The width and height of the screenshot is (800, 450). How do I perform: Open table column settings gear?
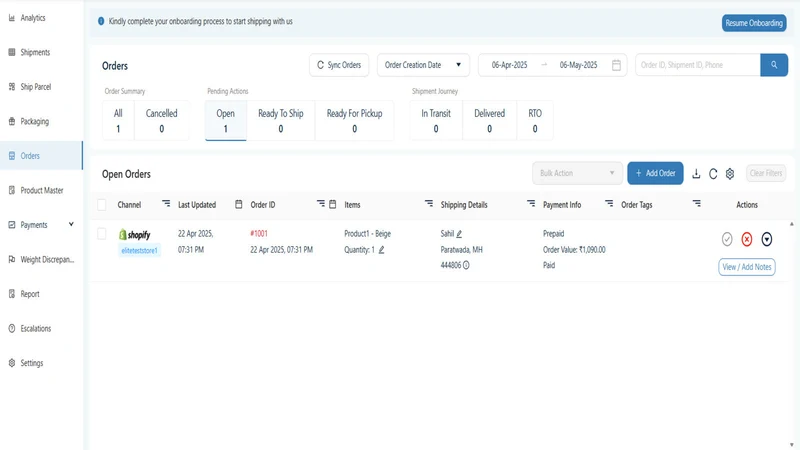pyautogui.click(x=730, y=173)
